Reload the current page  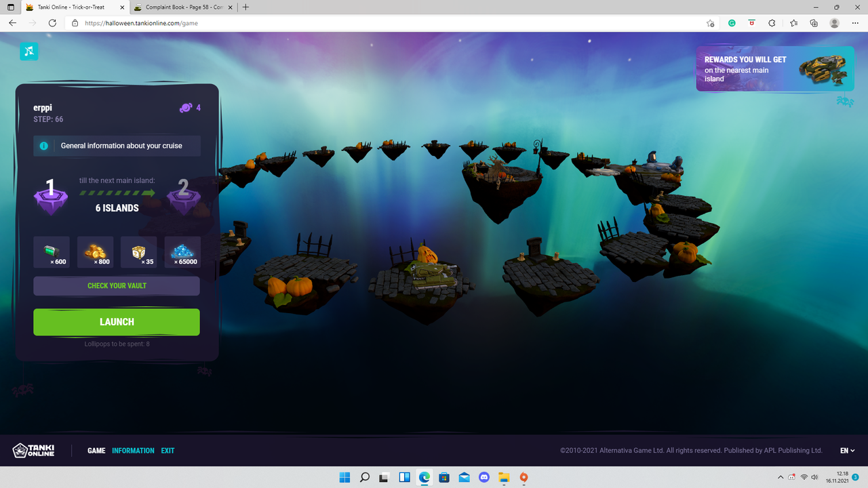[52, 23]
